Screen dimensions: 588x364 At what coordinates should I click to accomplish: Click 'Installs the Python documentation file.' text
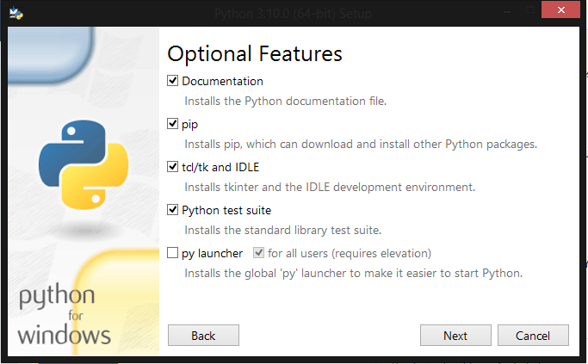[285, 102]
